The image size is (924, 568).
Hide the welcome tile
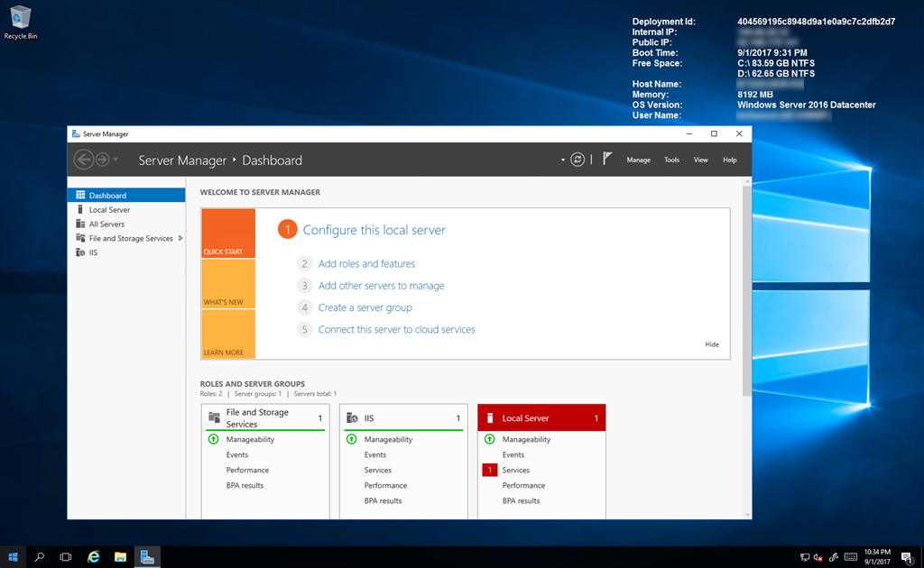click(712, 344)
